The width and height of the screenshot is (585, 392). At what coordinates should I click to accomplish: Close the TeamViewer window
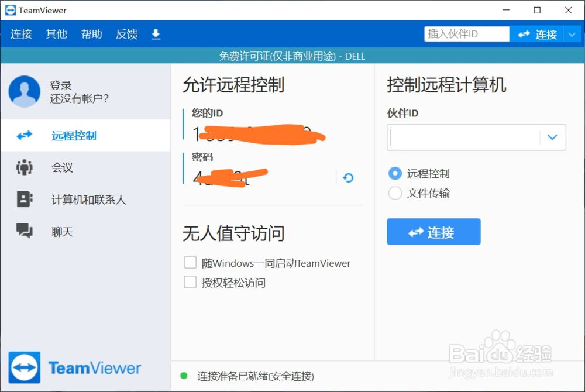[x=568, y=10]
